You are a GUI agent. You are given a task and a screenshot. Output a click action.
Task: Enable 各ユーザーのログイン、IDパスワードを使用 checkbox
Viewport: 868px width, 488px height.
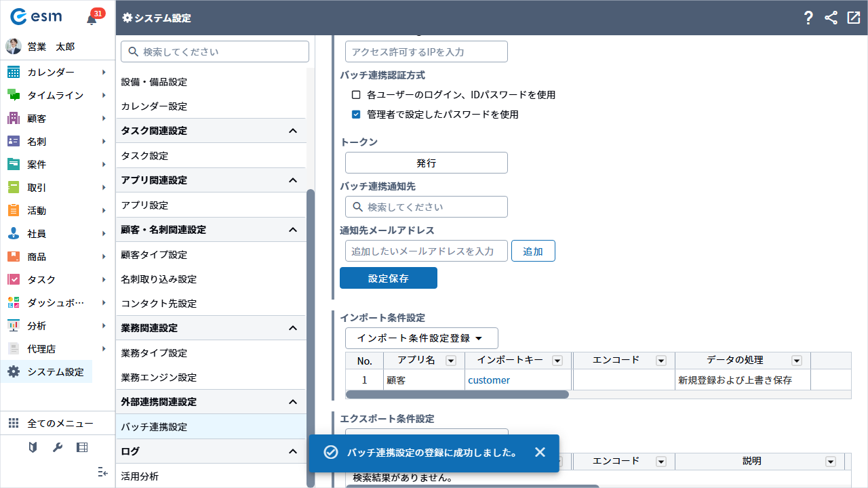point(356,95)
